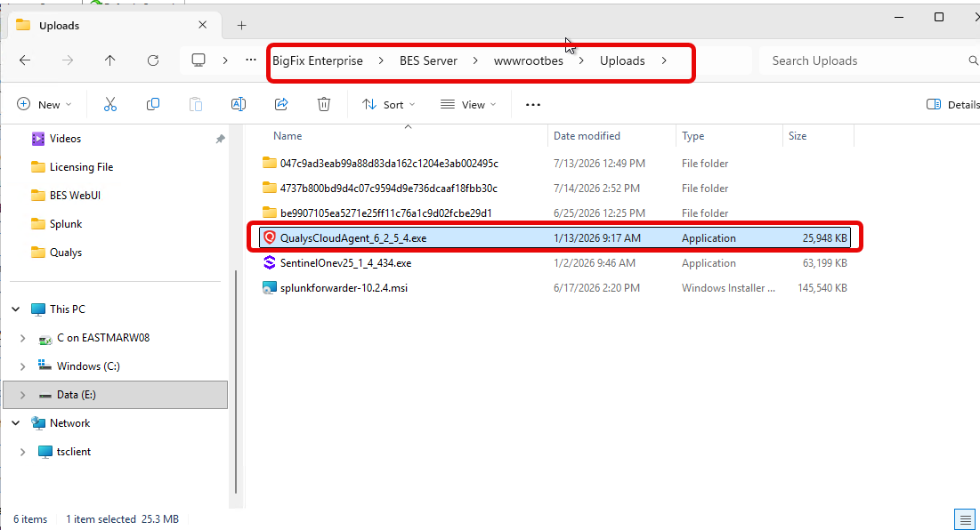This screenshot has height=530, width=980.
Task: Collapse the This PC tree node
Action: click(16, 309)
